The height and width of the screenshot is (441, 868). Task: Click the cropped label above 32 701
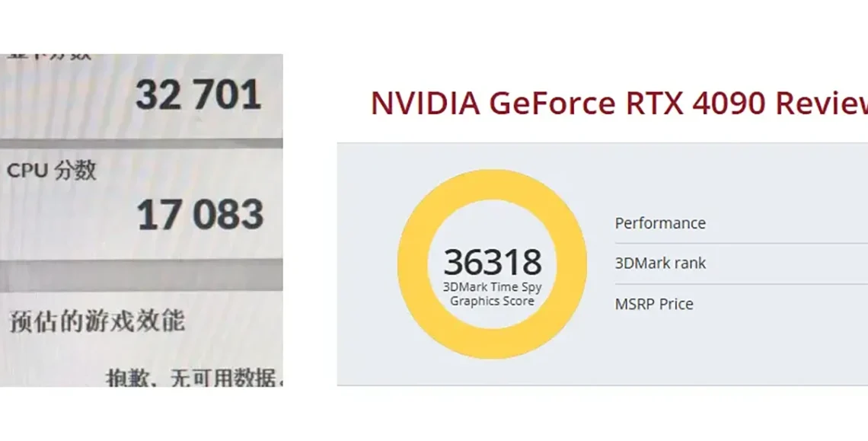coord(49,57)
